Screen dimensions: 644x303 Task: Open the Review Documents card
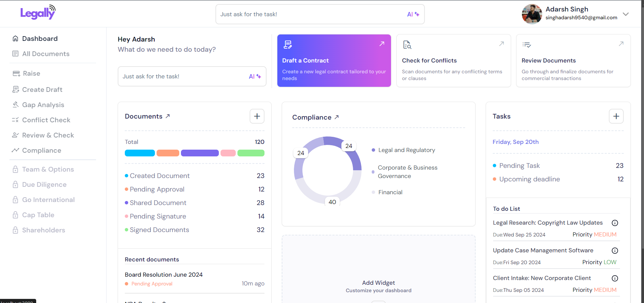pyautogui.click(x=573, y=61)
